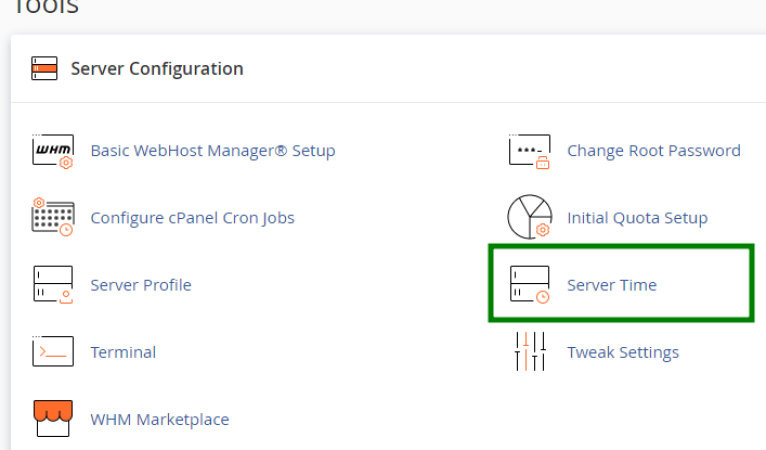Image resolution: width=766 pixels, height=450 pixels.
Task: Visit the WHM Marketplace link
Action: 160,420
